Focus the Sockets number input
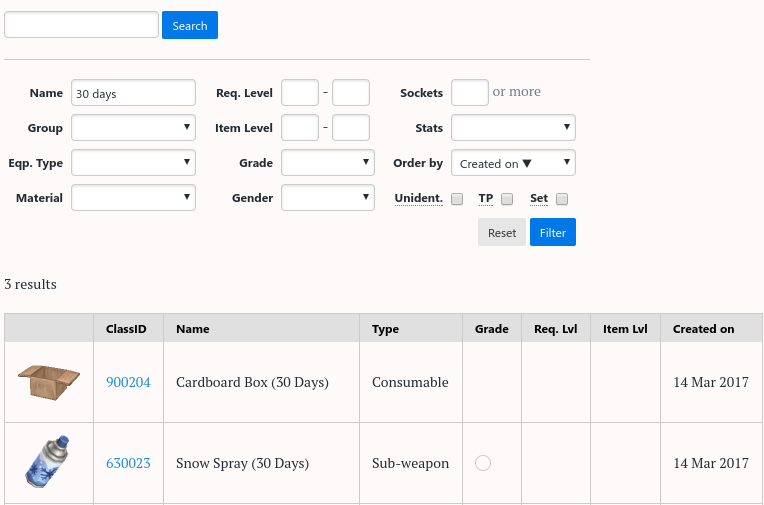 470,93
